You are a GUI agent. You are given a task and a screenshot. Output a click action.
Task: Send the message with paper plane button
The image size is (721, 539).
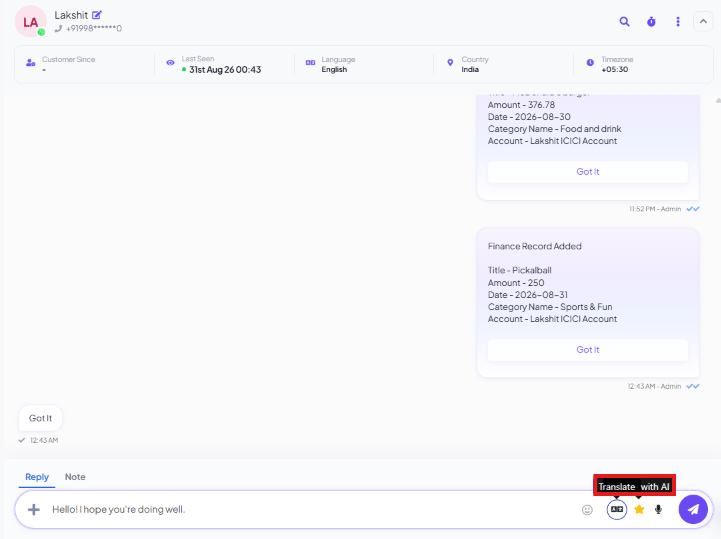[693, 510]
